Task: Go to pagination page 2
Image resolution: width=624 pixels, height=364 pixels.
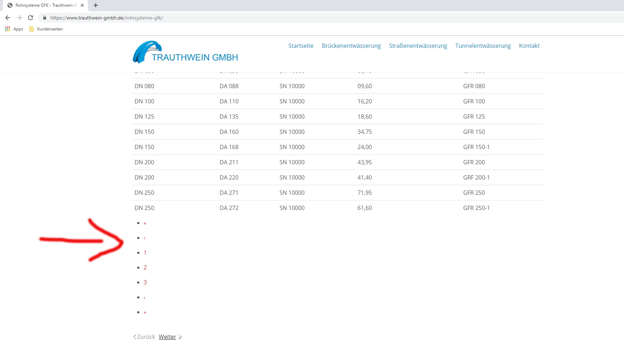Action: [x=145, y=267]
